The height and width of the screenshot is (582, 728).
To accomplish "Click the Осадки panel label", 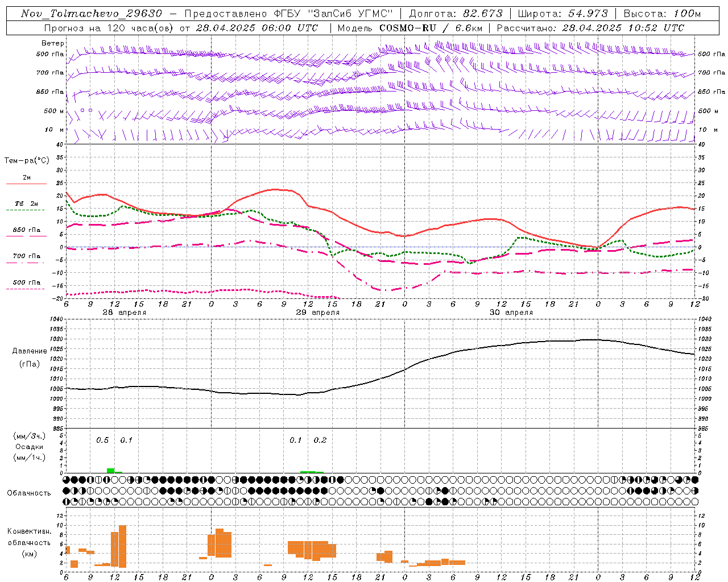I will point(30,447).
